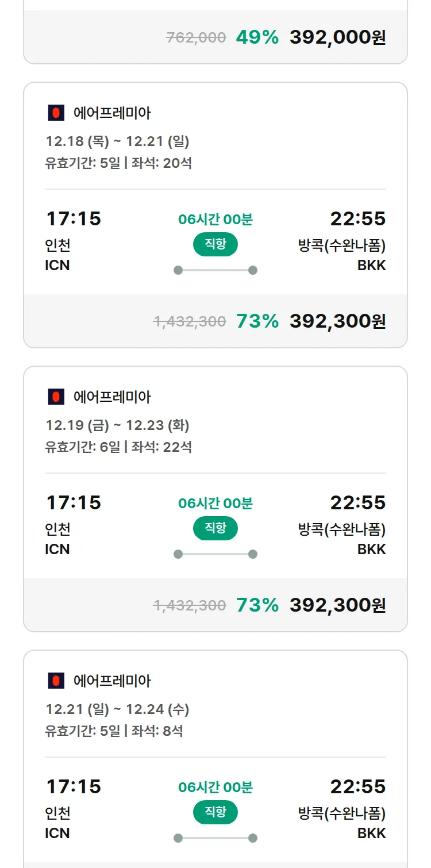Click 73% discount on 12.18 flight
The height and width of the screenshot is (868, 431).
coord(257,321)
